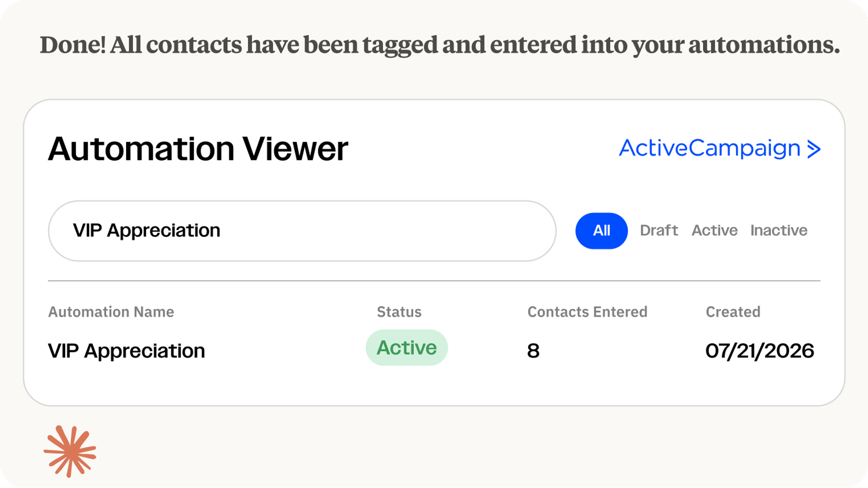Select the All filter pill
The width and height of the screenshot is (868, 488).
(x=601, y=231)
